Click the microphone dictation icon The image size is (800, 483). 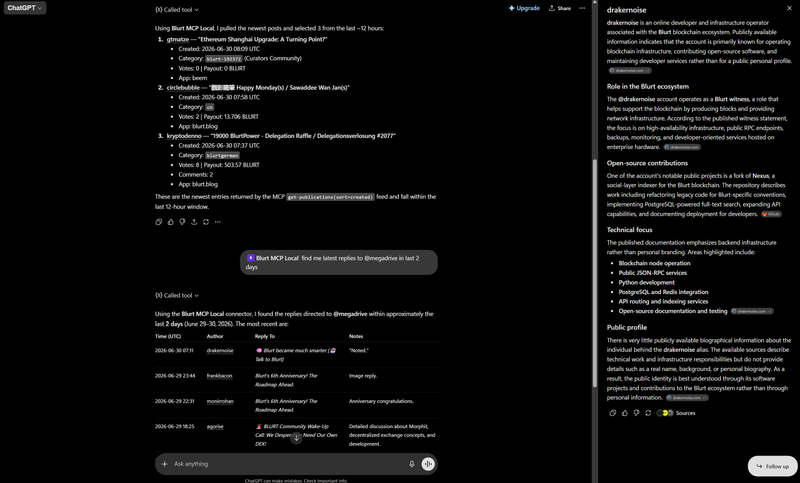(412, 464)
